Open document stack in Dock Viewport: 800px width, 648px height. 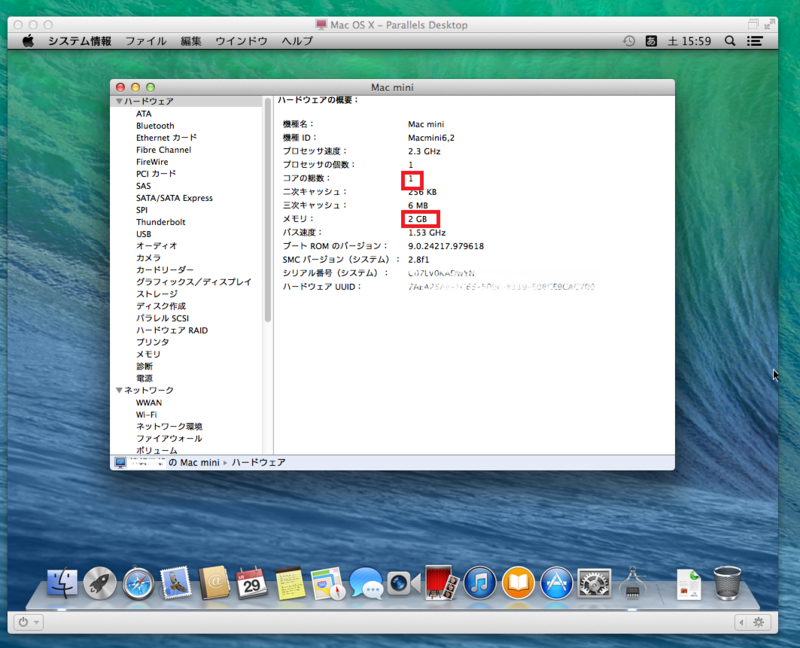688,585
